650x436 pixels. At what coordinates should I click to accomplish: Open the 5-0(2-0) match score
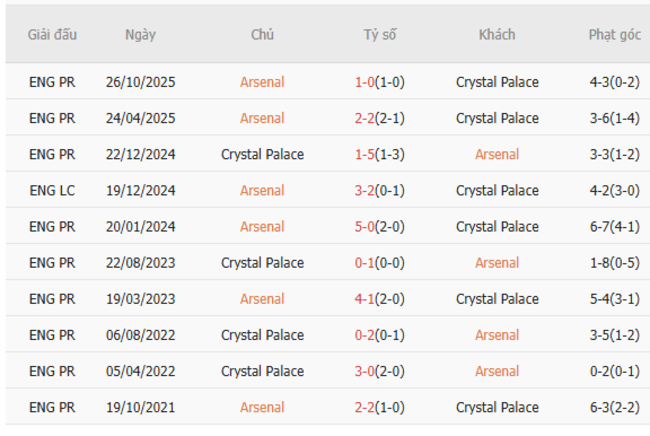point(380,226)
